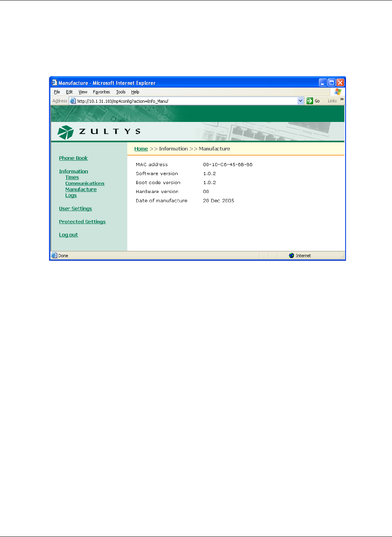The width and height of the screenshot is (392, 537).
Task: Click the Software version label
Action: (x=157, y=174)
